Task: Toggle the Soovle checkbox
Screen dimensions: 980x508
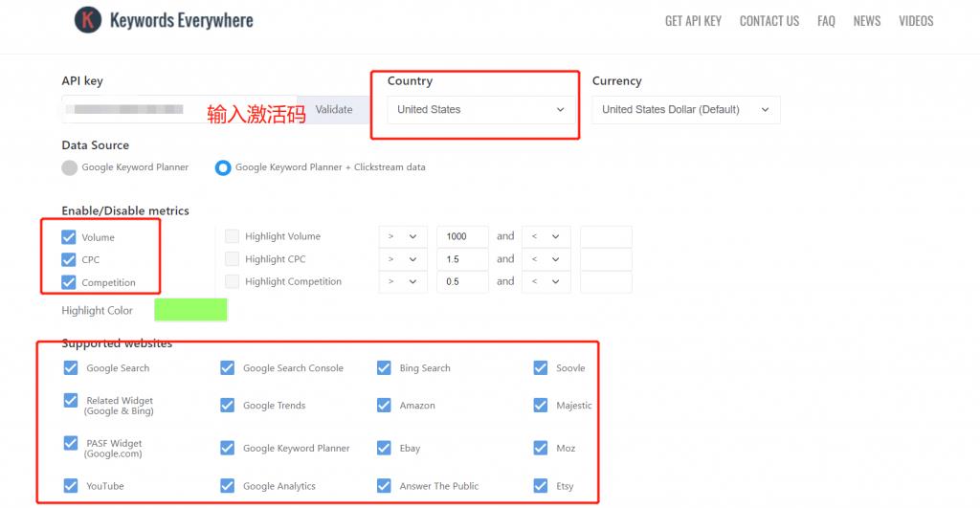Action: (541, 368)
